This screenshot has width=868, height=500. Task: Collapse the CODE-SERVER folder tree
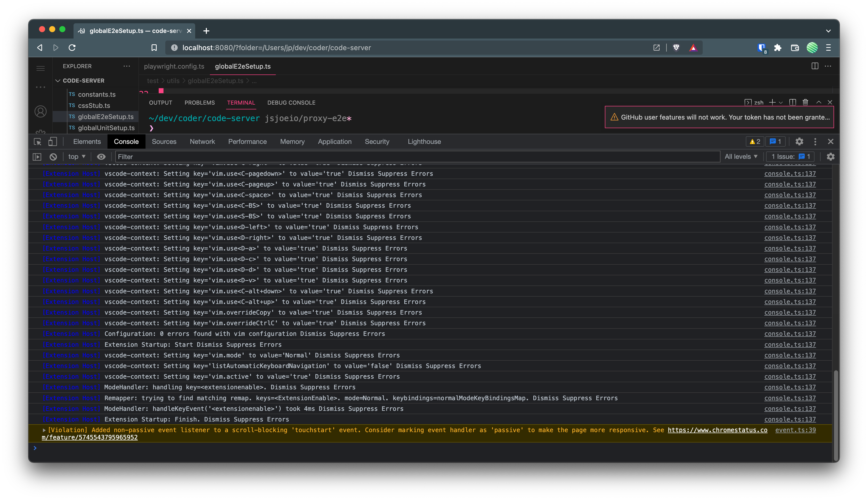tap(58, 81)
